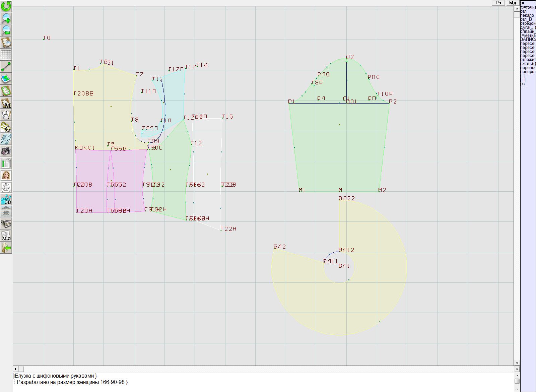Select the line segment tool

pyautogui.click(x=6, y=67)
